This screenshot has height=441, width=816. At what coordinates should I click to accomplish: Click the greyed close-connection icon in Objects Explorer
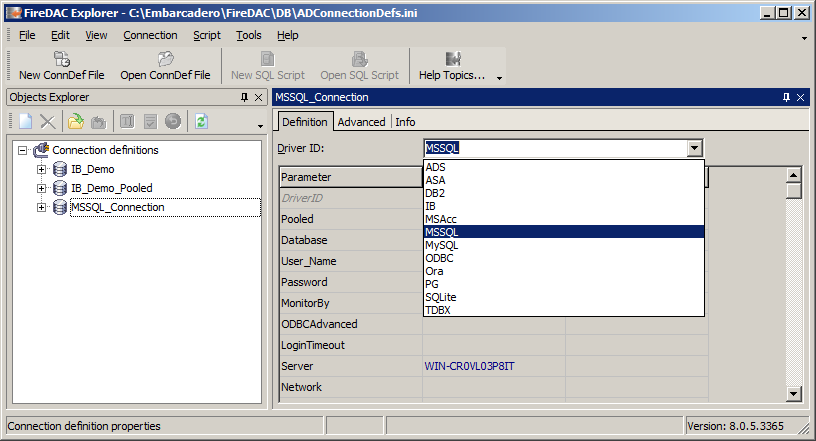point(98,122)
